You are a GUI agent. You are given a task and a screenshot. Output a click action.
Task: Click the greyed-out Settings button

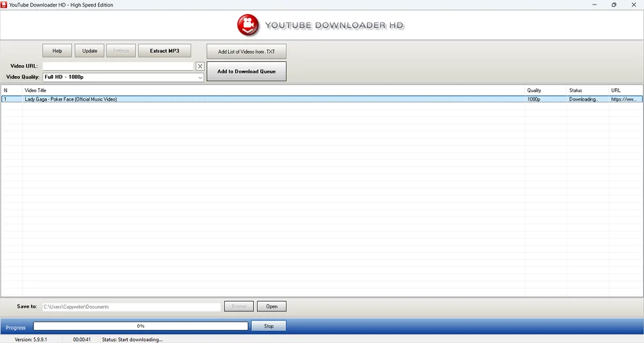click(x=121, y=51)
